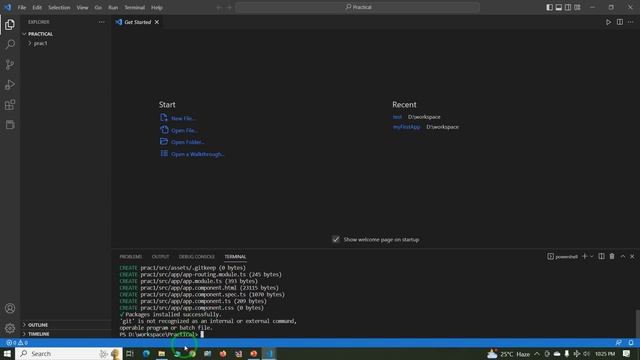Click the New File link
The image size is (640, 360).
(x=183, y=118)
